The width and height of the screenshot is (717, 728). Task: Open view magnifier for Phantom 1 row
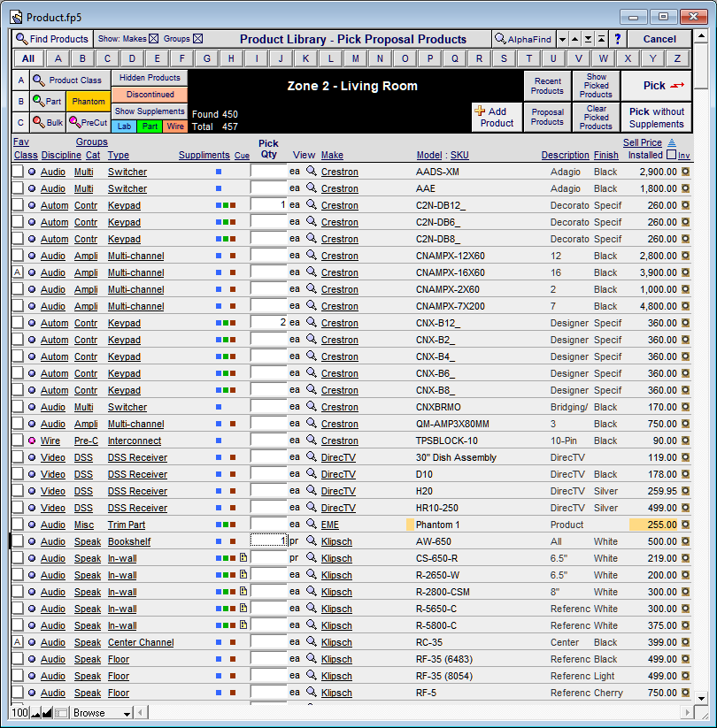(x=312, y=525)
